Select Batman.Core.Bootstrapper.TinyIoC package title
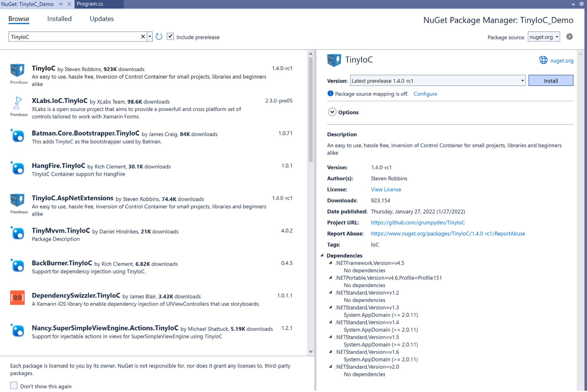Image resolution: width=587 pixels, height=392 pixels. click(x=85, y=133)
